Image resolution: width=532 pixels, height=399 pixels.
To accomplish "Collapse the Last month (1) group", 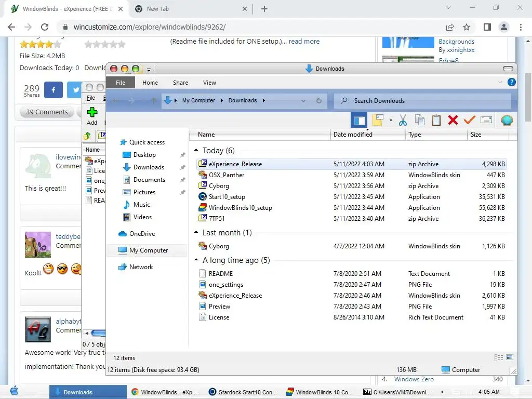I will click(196, 232).
